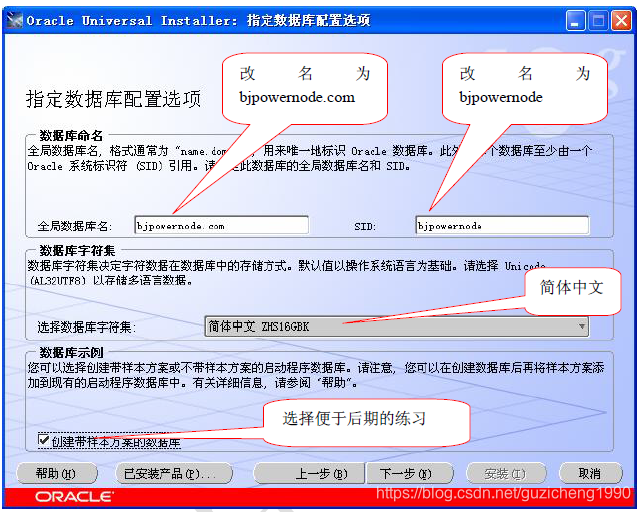
Task: Click the 指定数据库配置选项 page heading
Action: [x=113, y=99]
